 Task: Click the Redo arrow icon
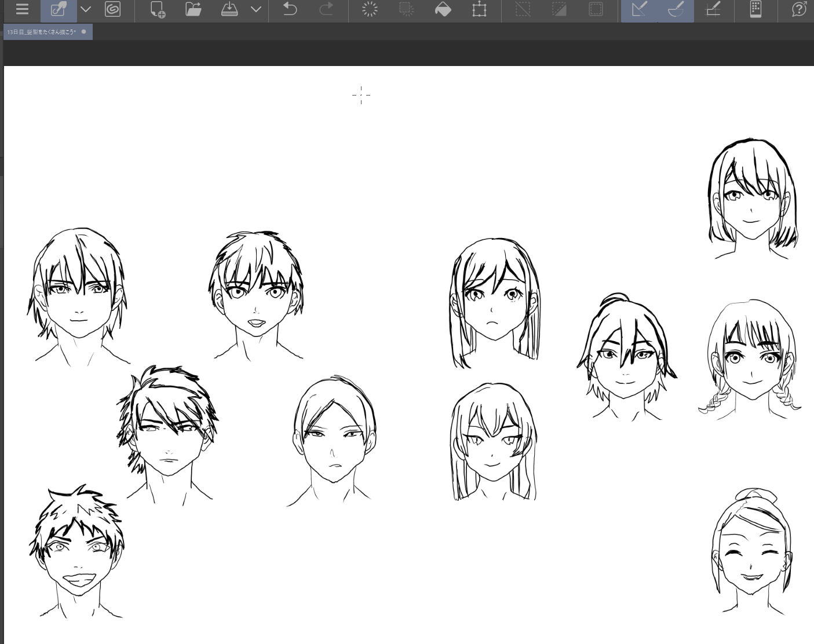pos(326,10)
